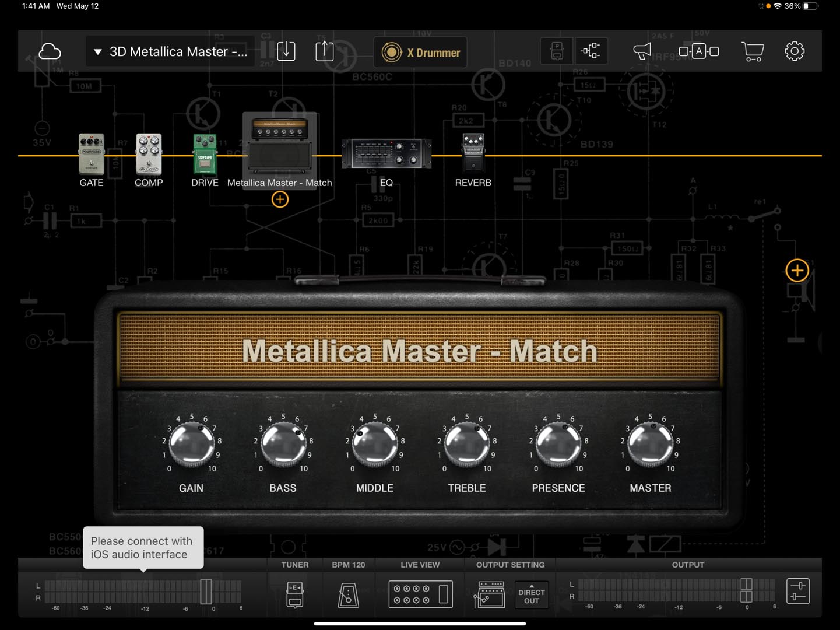Select the EQ rack unit

pos(386,153)
